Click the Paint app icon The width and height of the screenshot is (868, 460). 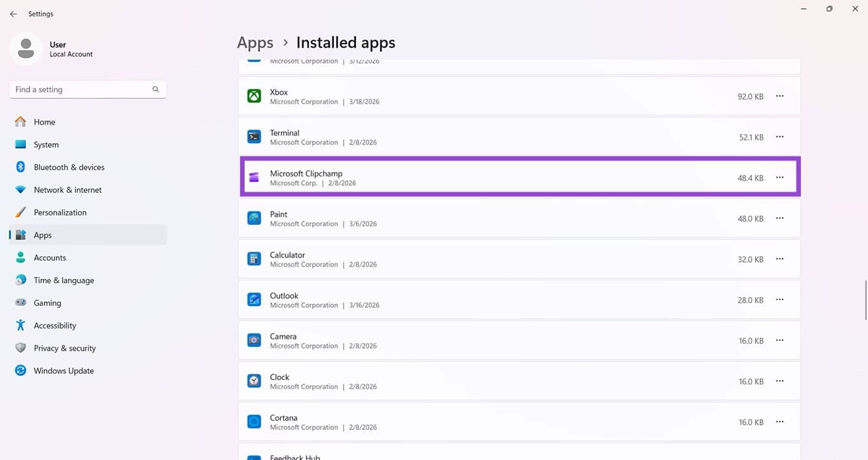(254, 218)
